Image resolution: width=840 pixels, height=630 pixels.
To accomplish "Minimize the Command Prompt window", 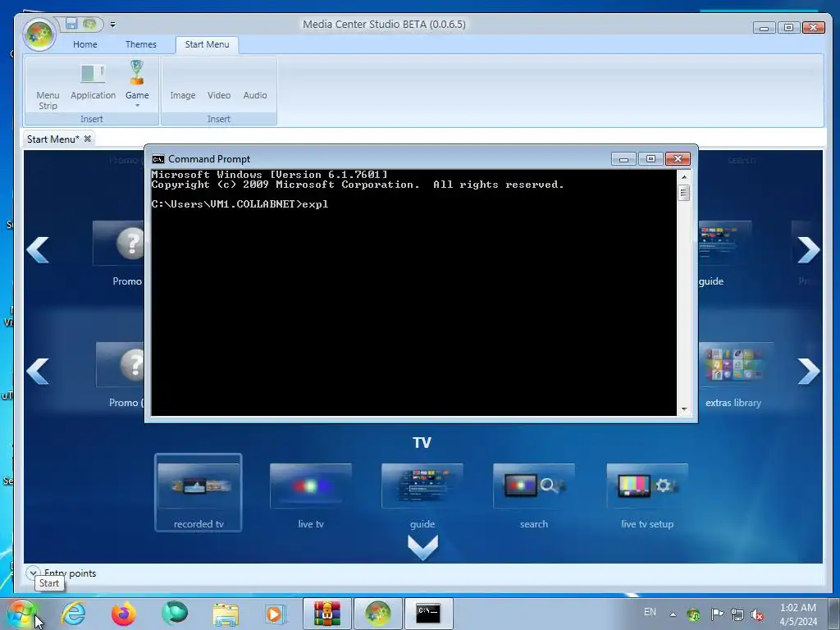I will coord(623,159).
